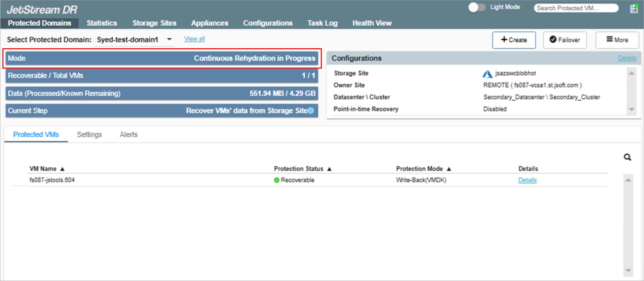
Task: Sort by VM Name arrow
Action: (62, 169)
